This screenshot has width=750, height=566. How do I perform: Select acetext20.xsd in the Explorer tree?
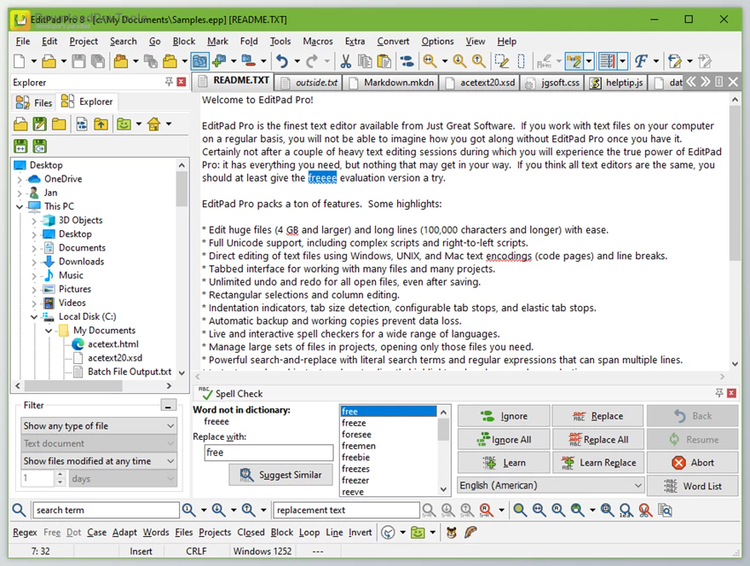pos(115,358)
